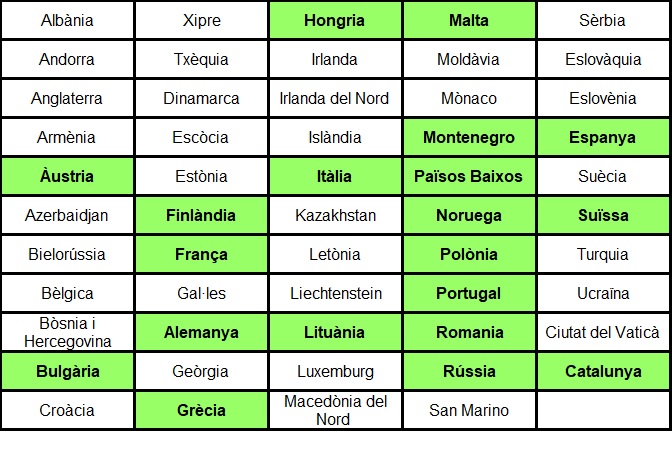Select the Espanya cell
The width and height of the screenshot is (672, 450).
point(603,137)
